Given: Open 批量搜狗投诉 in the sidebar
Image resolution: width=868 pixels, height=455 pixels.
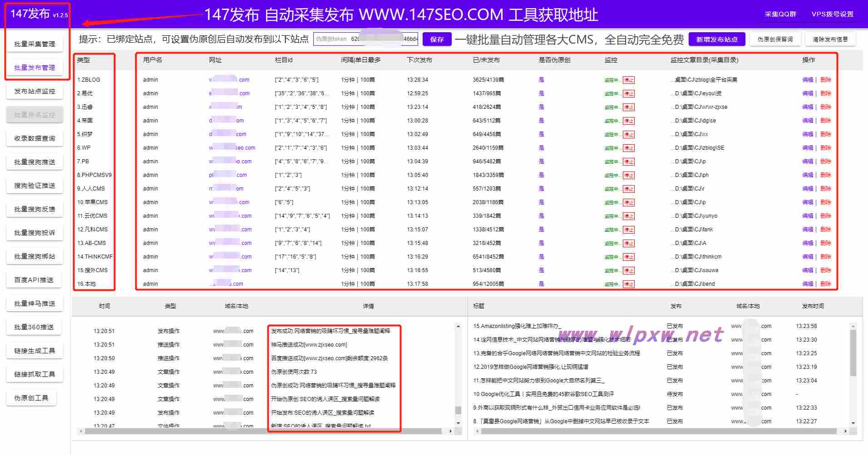Looking at the screenshot, I should [35, 233].
